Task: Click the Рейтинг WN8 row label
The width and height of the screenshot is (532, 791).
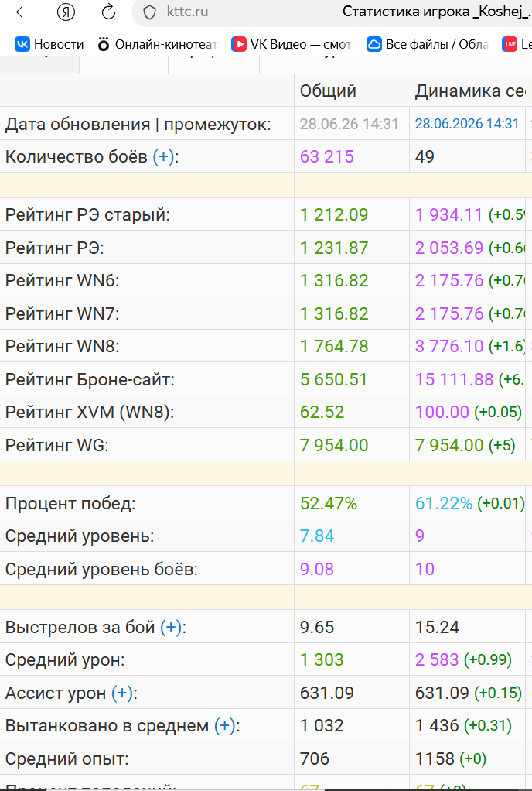Action: 62,347
